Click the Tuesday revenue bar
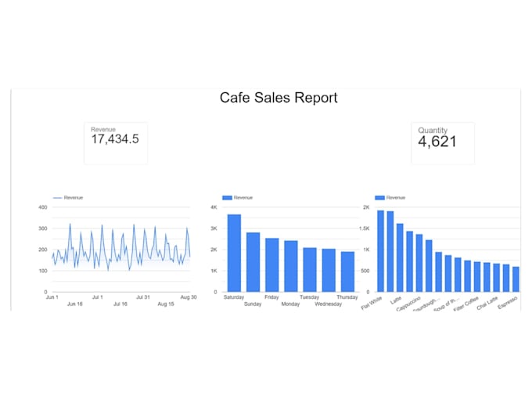This screenshot has width=532, height=399. 310,270
